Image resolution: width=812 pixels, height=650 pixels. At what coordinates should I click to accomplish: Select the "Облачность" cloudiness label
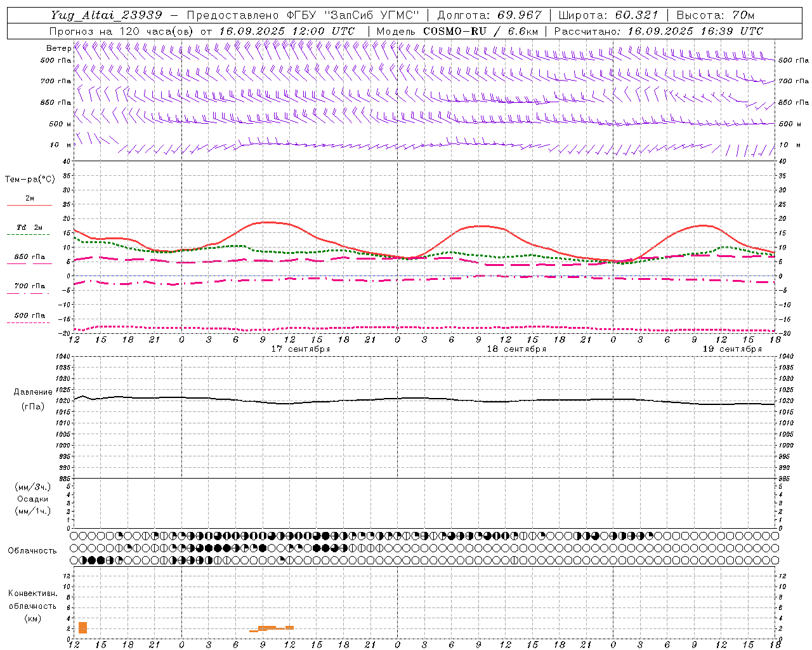point(32,551)
